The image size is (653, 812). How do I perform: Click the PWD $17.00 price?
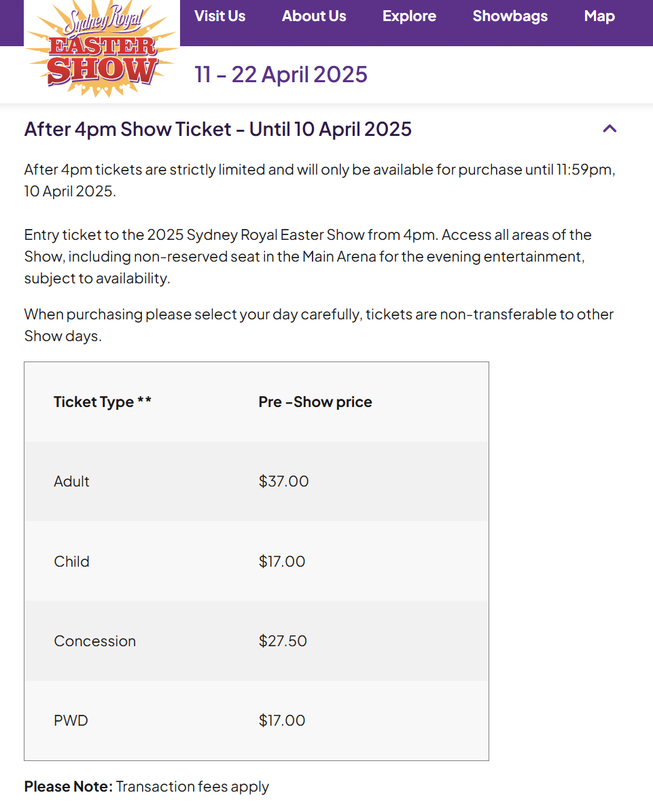[282, 720]
